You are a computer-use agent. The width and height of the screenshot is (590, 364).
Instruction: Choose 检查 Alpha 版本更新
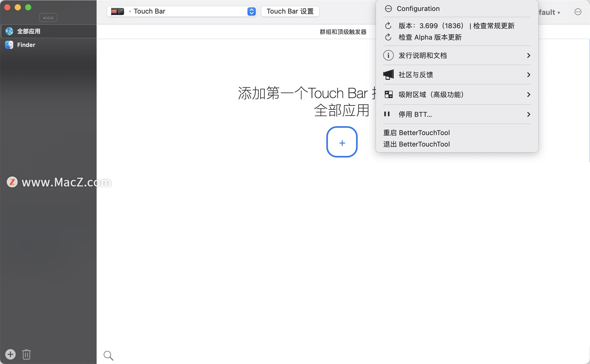430,37
